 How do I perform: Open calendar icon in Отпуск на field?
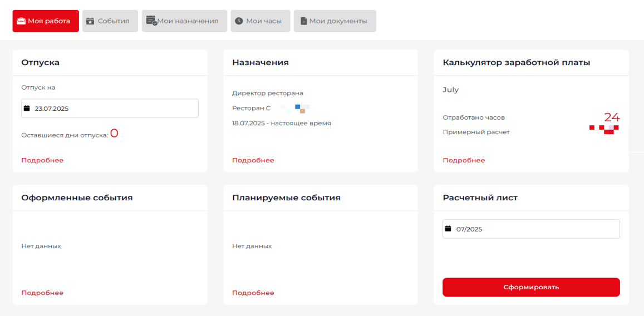[26, 108]
